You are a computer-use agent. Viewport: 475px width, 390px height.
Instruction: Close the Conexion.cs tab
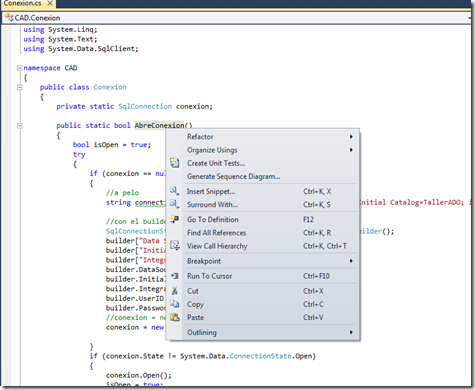click(x=50, y=3)
